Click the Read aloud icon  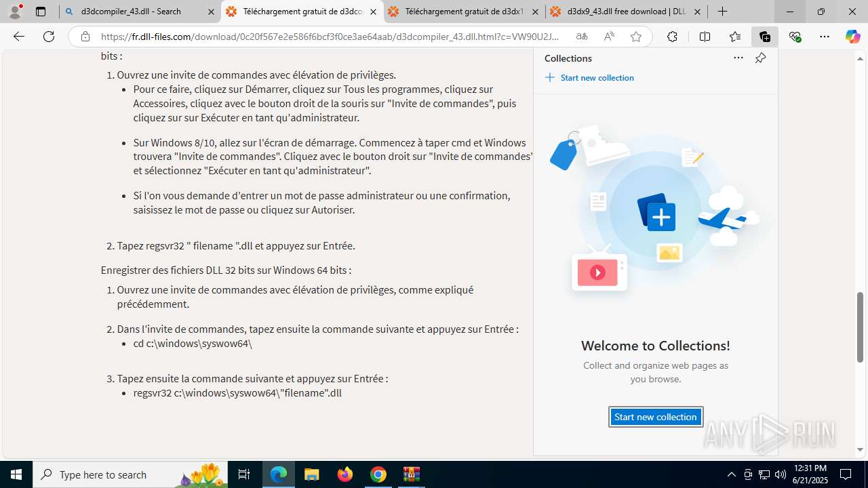pos(609,37)
